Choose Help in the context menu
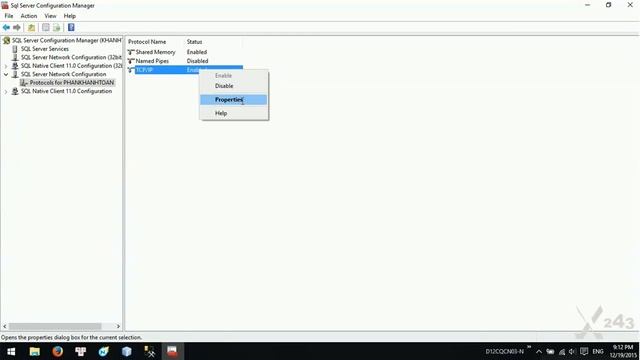 click(233, 113)
